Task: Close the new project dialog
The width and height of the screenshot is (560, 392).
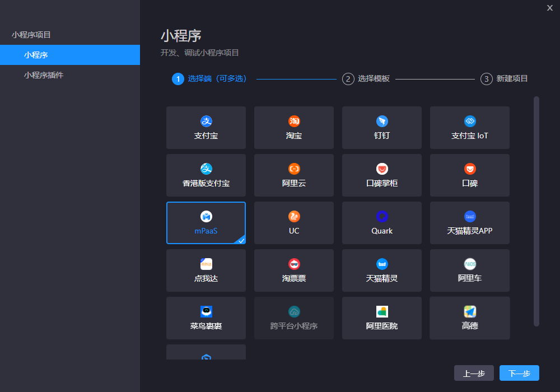Action: click(550, 8)
